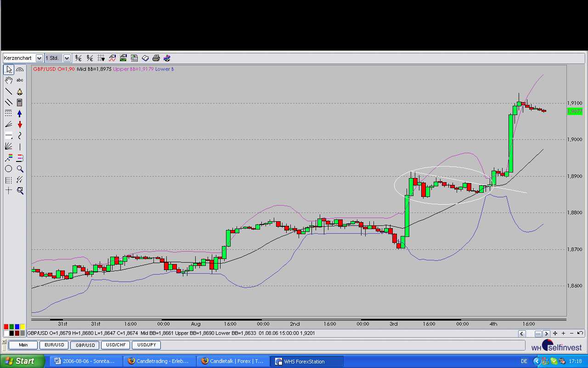Viewport: 588px width, 368px height.
Task: Open the calculator tool
Action: pyautogui.click(x=20, y=103)
